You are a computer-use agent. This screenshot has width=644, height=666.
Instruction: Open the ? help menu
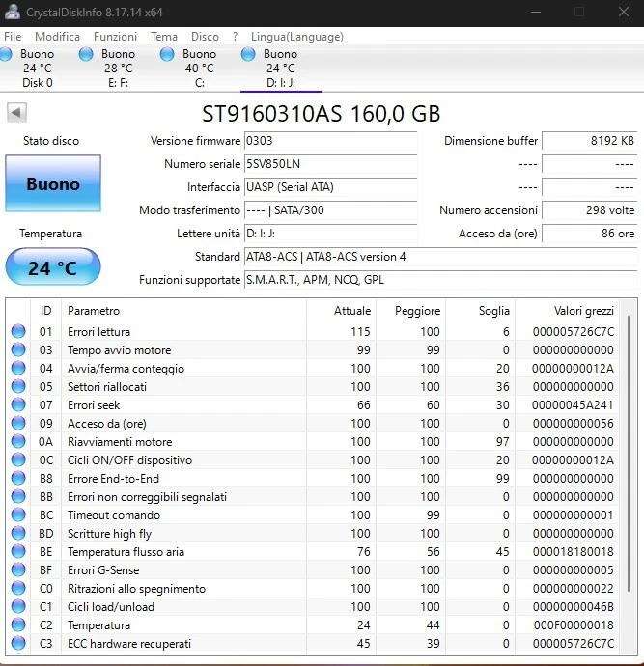(x=235, y=37)
